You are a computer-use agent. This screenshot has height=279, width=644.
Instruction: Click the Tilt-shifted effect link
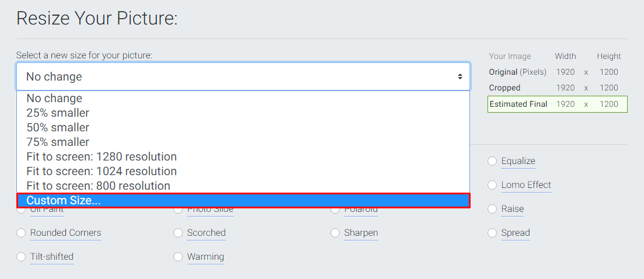[52, 257]
